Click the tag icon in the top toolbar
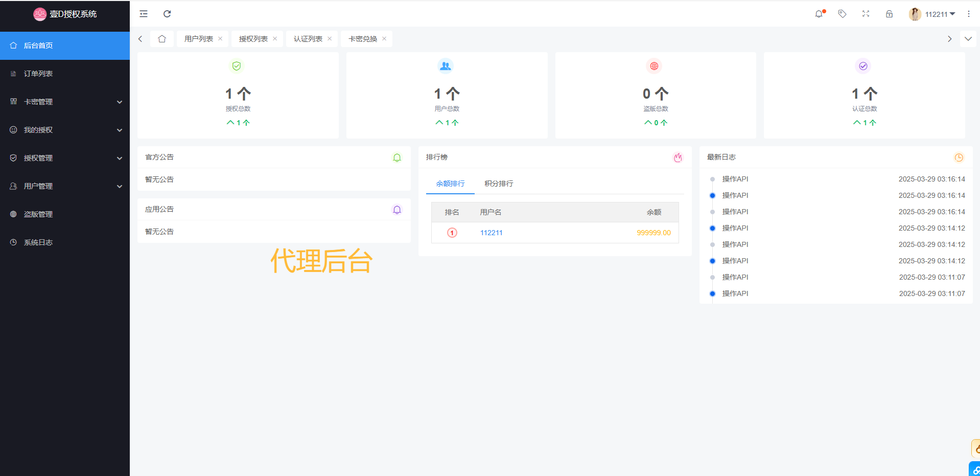980x476 pixels. pyautogui.click(x=842, y=14)
